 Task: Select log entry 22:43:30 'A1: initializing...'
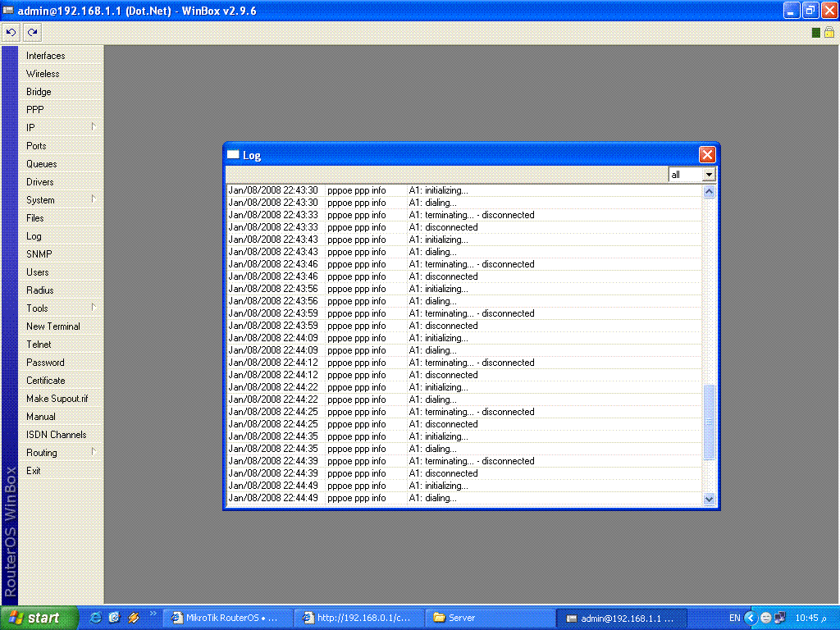464,190
